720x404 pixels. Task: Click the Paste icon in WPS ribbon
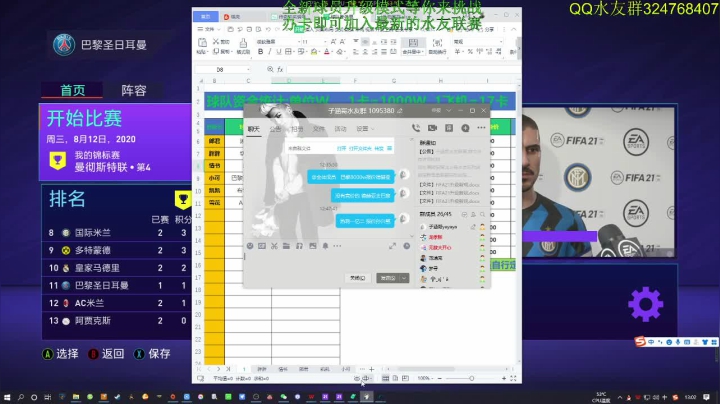[202, 43]
